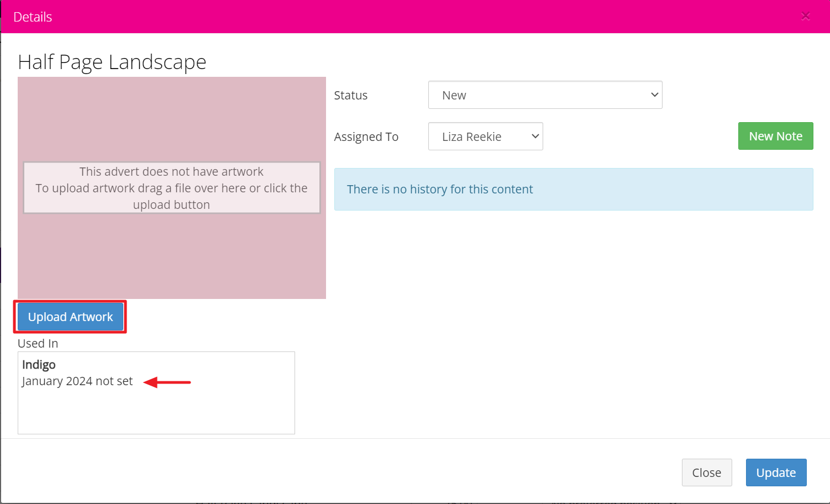Click the Details title in the header bar
Viewport: 830px width, 504px height.
(x=33, y=17)
